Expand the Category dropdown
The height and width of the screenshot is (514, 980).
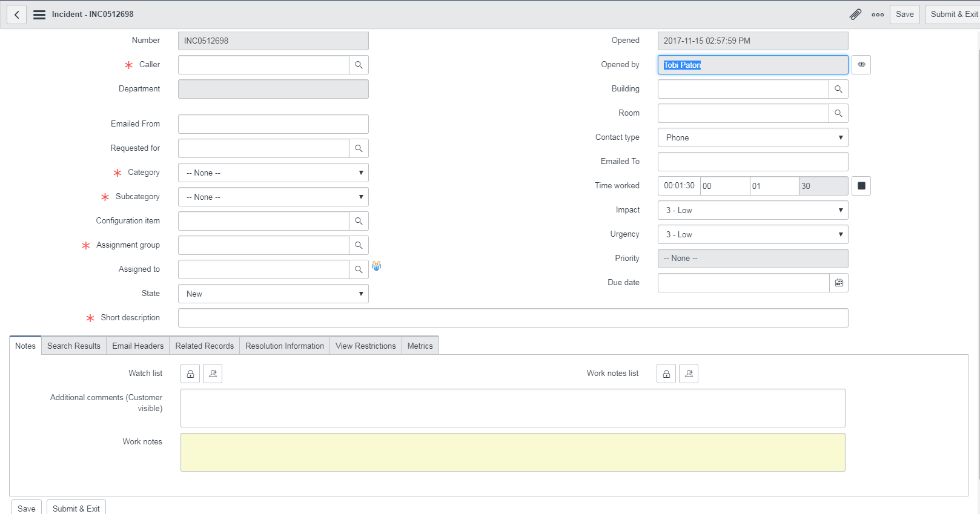pyautogui.click(x=273, y=173)
